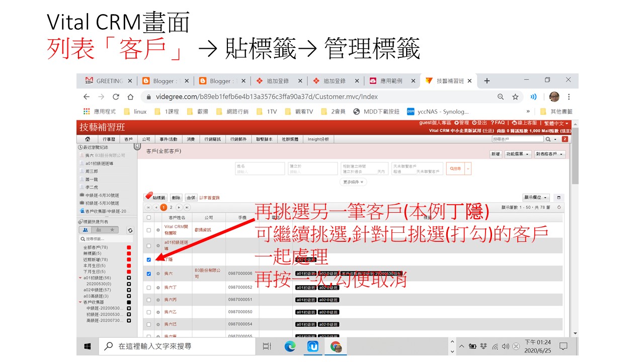Reload the customer list count
Viewport: 644px width, 362px height.
coord(559,207)
